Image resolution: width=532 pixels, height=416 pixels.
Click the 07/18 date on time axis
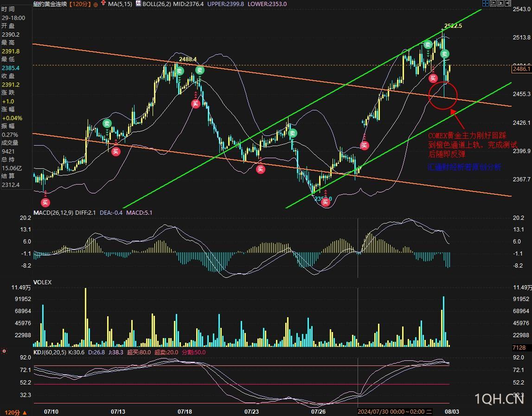(185, 411)
